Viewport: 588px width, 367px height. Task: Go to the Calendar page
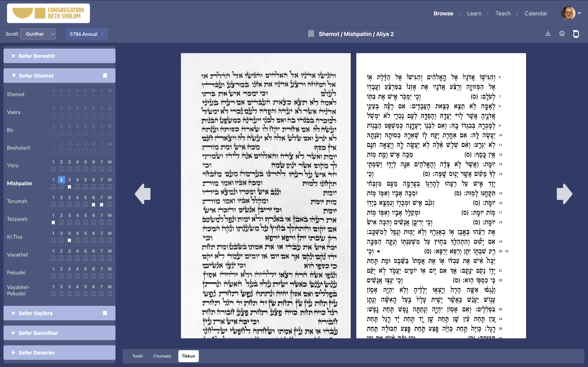pyautogui.click(x=536, y=13)
